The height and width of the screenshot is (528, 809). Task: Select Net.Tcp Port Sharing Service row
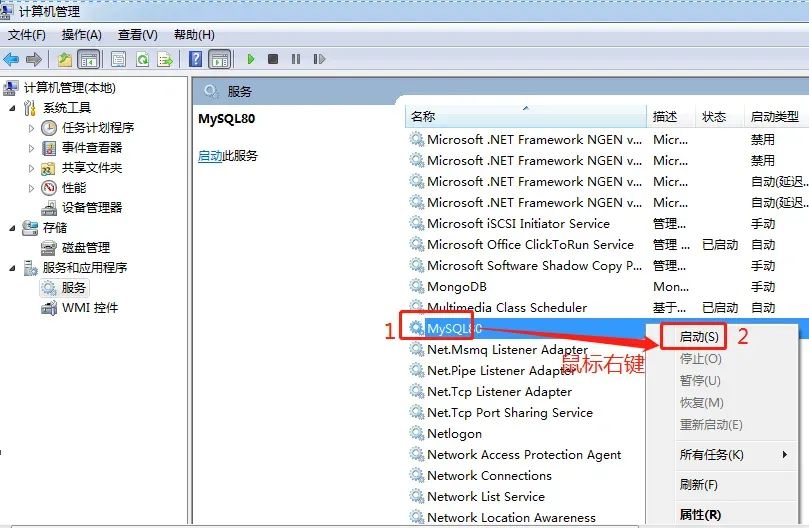(526, 412)
